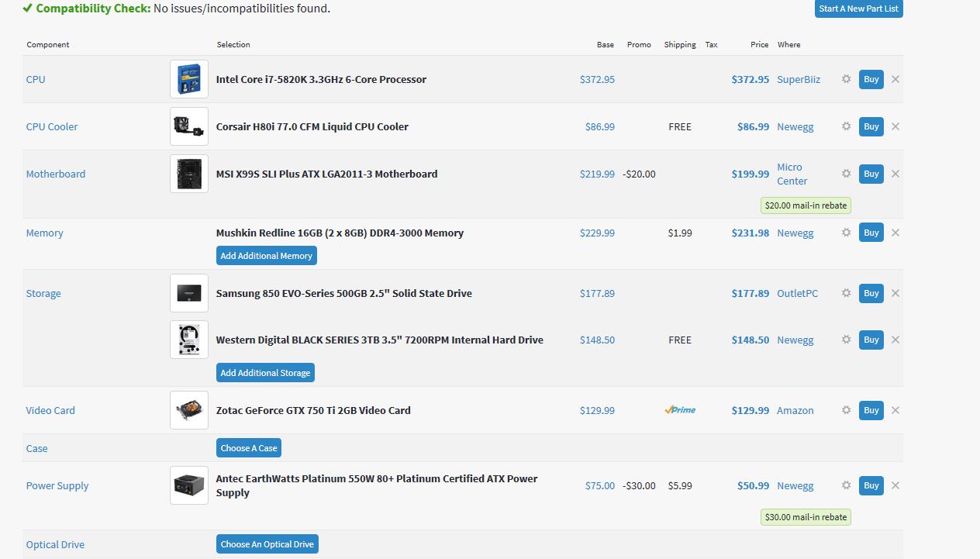
Task: Buy the Zotac GeForce GTX 750 Ti
Action: [x=871, y=410]
